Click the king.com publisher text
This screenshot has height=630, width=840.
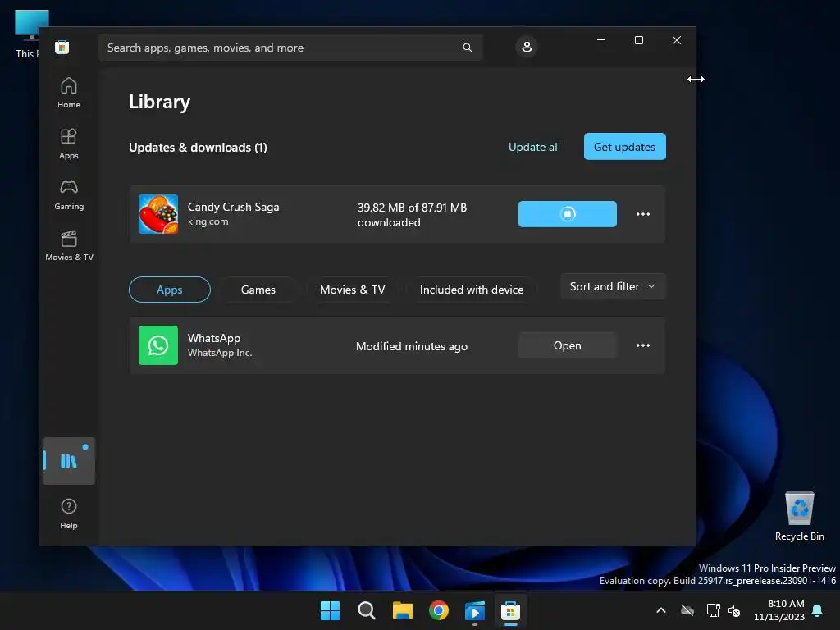coord(208,221)
